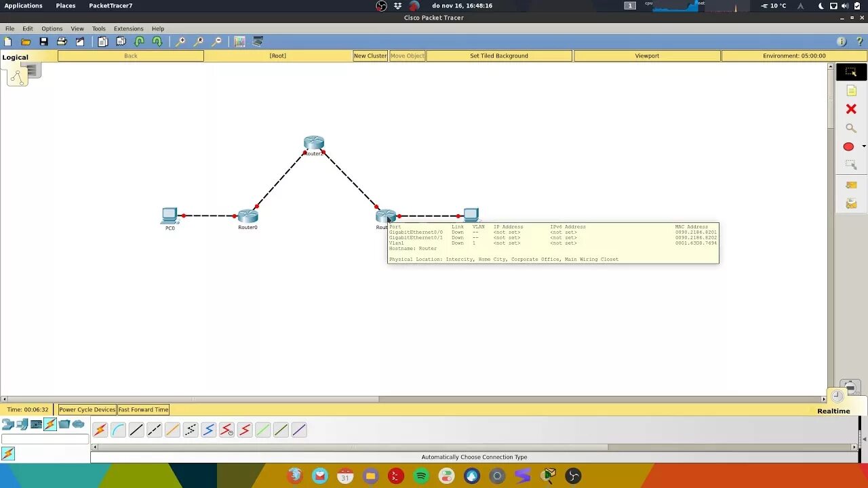Expand the shape tool dropdown arrow
Screen dimensions: 868x488
pos(863,146)
